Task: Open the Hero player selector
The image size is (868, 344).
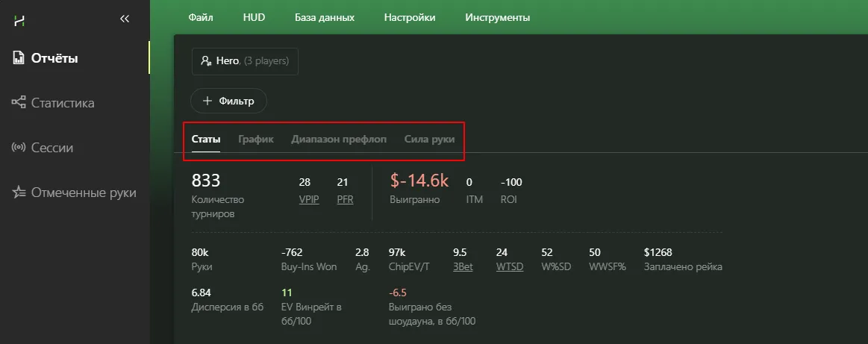Action: (245, 61)
